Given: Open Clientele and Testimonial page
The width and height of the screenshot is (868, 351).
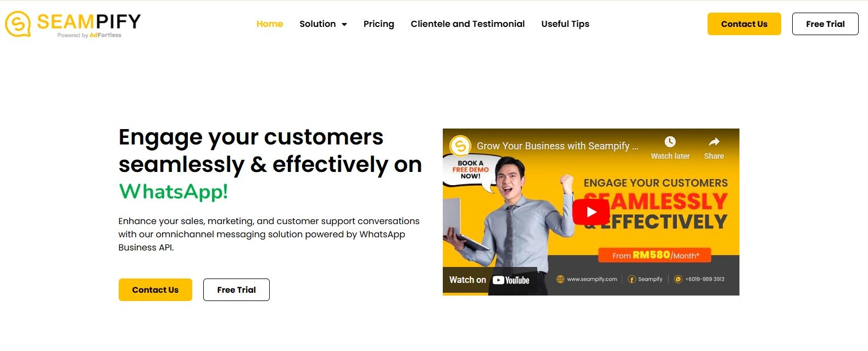Looking at the screenshot, I should (x=468, y=24).
